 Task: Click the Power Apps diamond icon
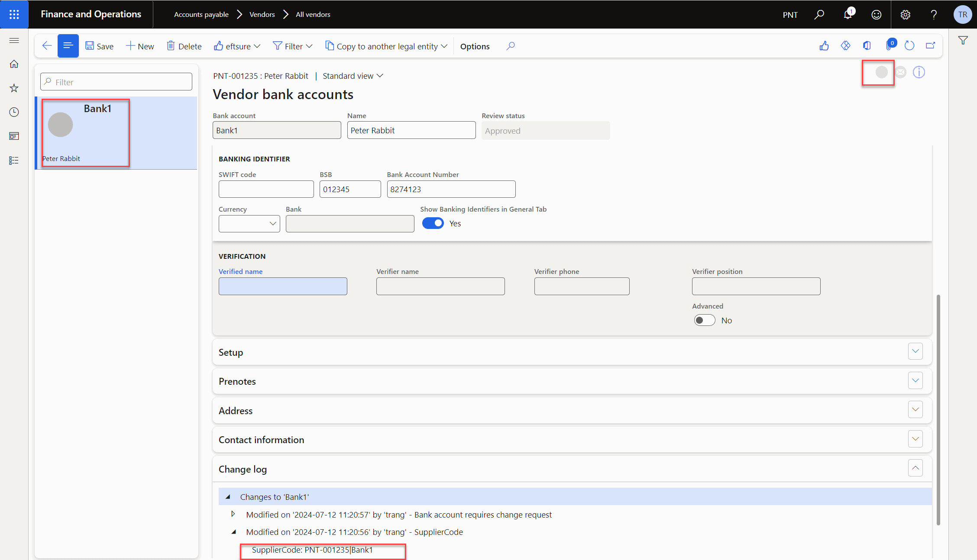click(x=845, y=46)
